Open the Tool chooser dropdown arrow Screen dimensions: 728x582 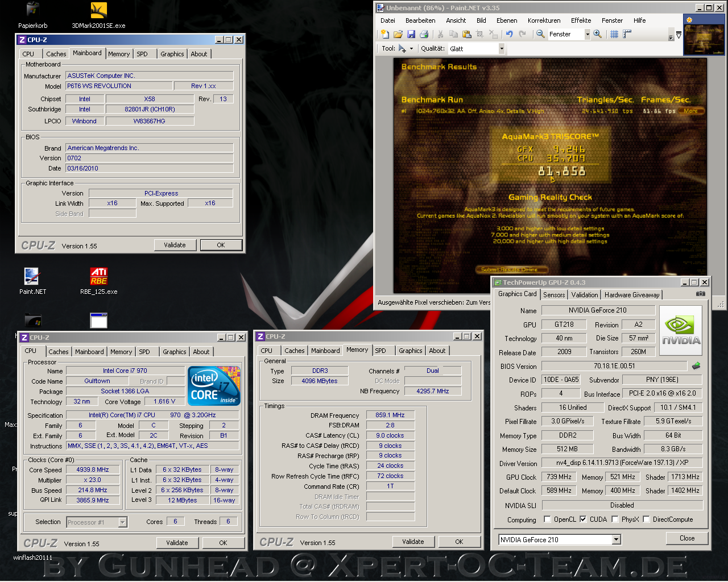tap(411, 49)
